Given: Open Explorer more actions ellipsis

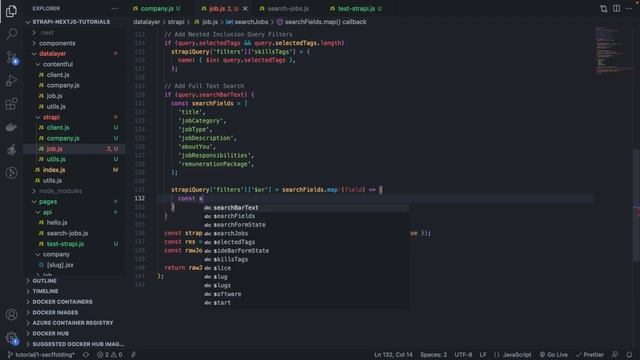Looking at the screenshot, I should (115, 9).
